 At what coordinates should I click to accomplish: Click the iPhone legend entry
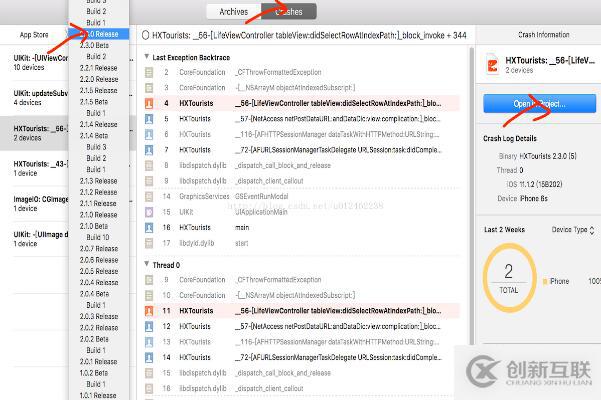tap(556, 282)
